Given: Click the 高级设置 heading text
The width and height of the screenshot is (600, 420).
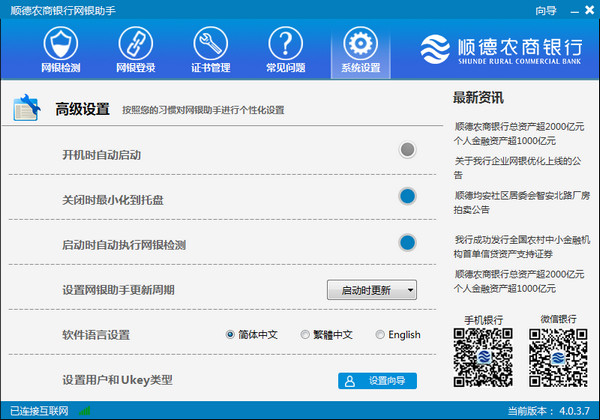Looking at the screenshot, I should pos(82,109).
